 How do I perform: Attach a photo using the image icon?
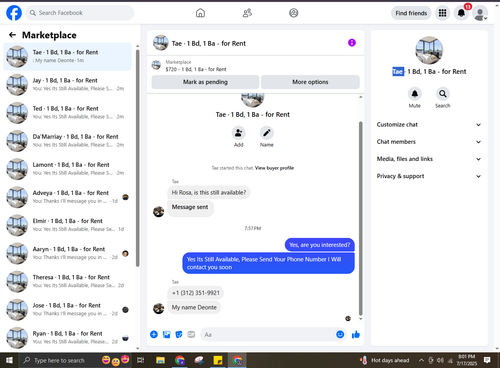coord(166,334)
